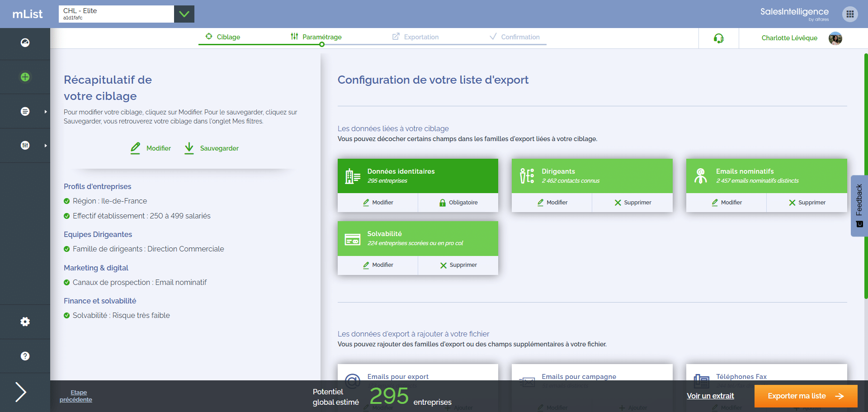Image resolution: width=868 pixels, height=412 pixels.
Task: Click the Données identitaires building icon
Action: tap(352, 176)
